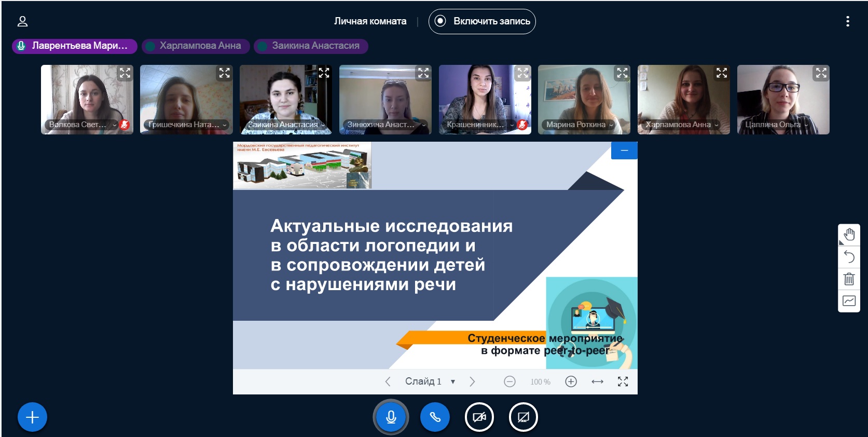The height and width of the screenshot is (437, 868).
Task: Expand options chevron next to Марина Роткина
Action: [611, 125]
